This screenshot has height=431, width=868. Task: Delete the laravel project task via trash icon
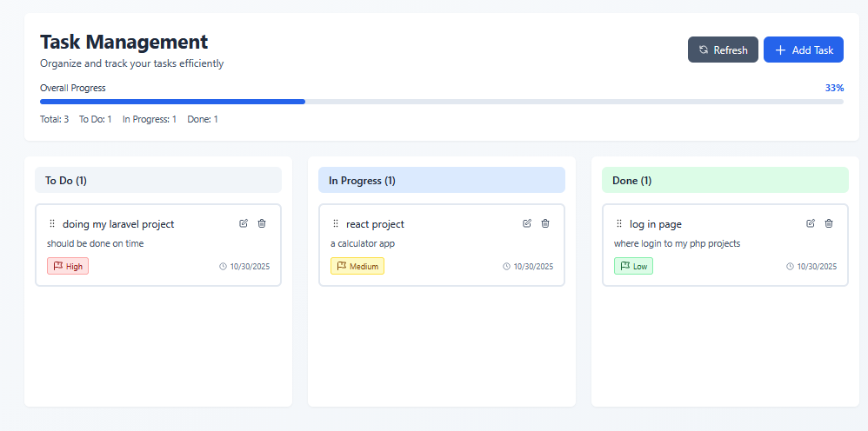click(262, 223)
